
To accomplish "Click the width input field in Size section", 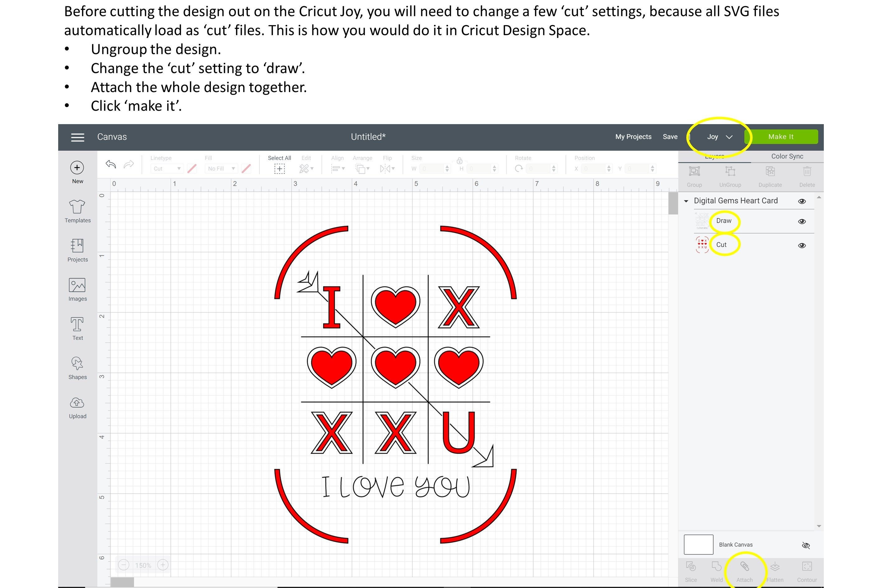I will (x=431, y=168).
